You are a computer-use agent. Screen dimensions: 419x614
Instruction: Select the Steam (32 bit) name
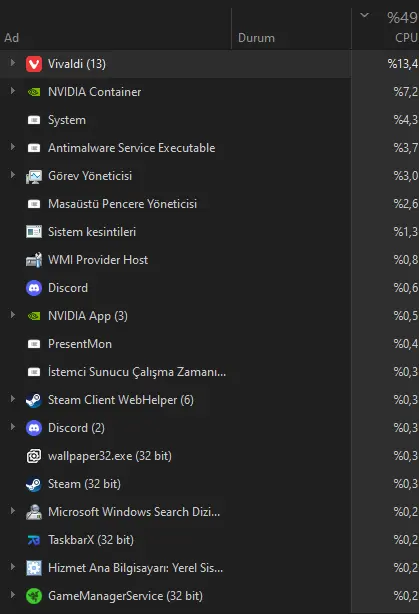(84, 484)
